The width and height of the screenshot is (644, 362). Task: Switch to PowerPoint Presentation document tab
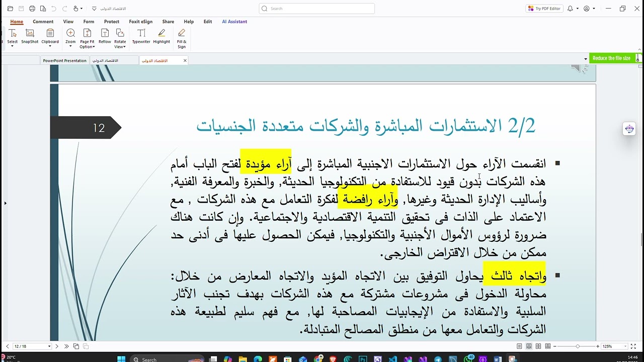coord(64,60)
